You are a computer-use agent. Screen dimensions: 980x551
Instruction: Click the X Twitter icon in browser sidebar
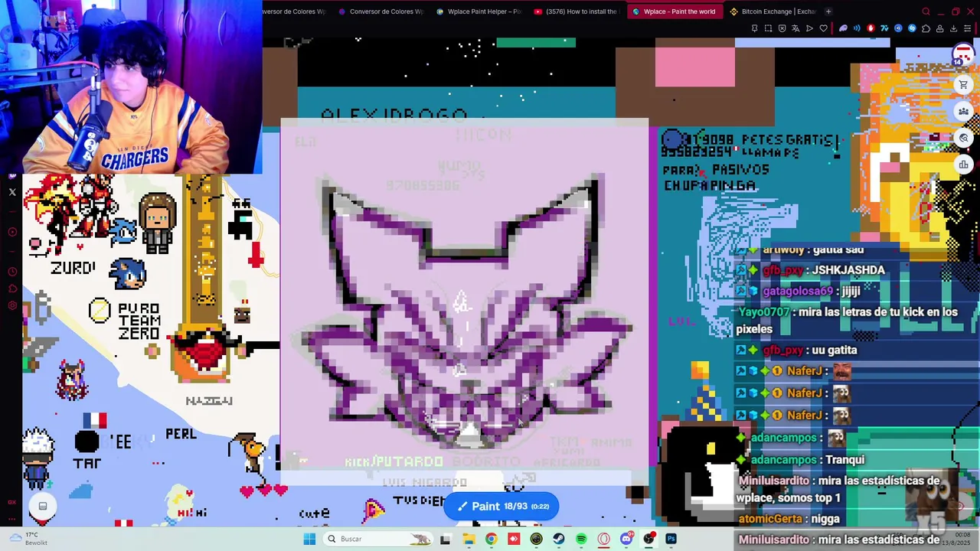pos(12,192)
